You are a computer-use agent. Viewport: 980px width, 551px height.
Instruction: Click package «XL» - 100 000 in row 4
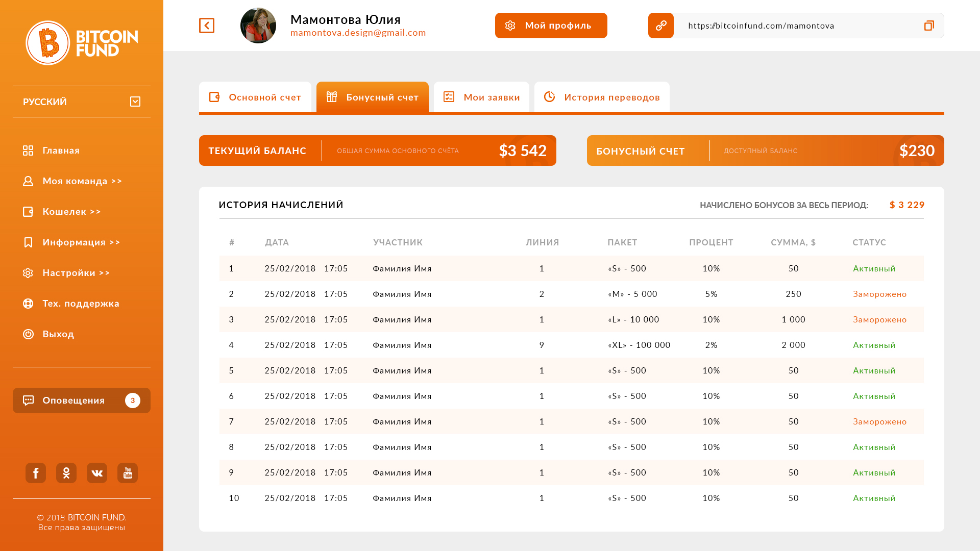point(640,345)
